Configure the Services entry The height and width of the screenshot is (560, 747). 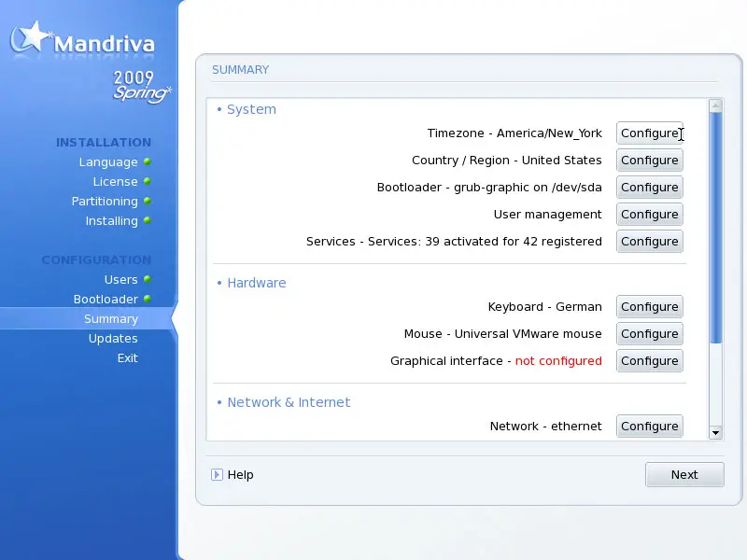coord(649,242)
